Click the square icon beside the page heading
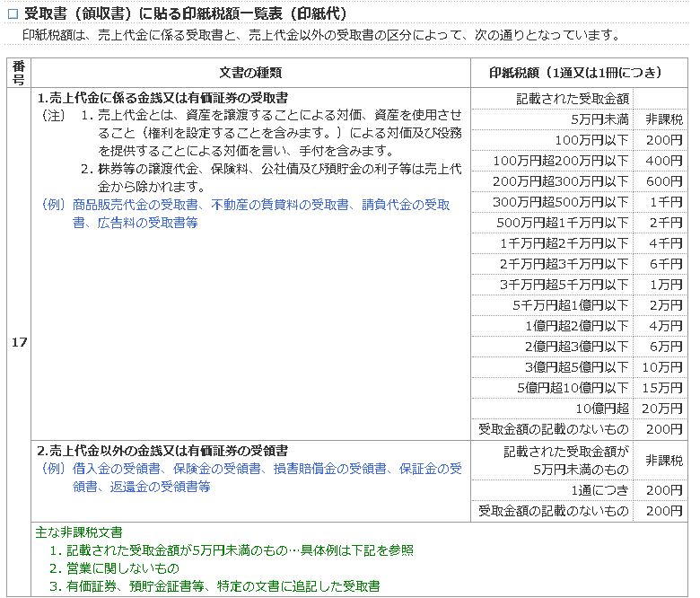Image resolution: width=700 pixels, height=598 pixels. point(13,15)
